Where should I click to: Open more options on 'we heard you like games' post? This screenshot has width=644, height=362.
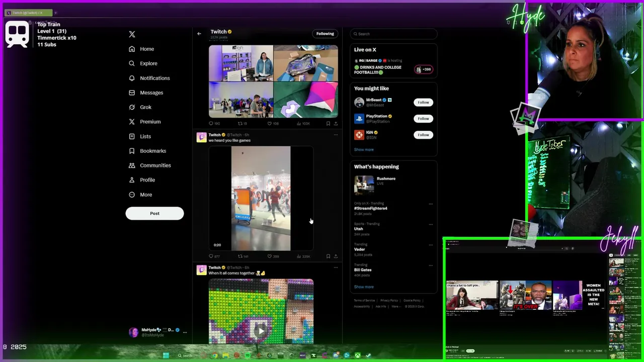[336, 135]
